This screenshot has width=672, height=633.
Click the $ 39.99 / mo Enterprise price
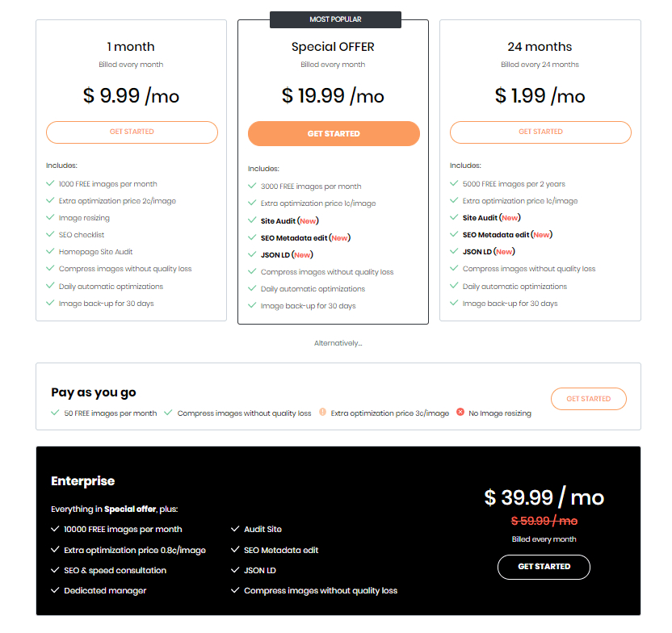544,497
